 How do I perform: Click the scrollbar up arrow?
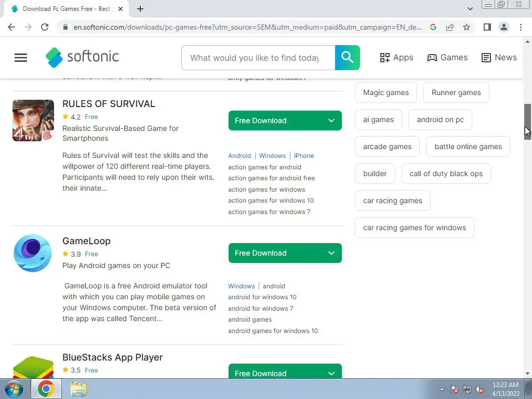coord(528,42)
